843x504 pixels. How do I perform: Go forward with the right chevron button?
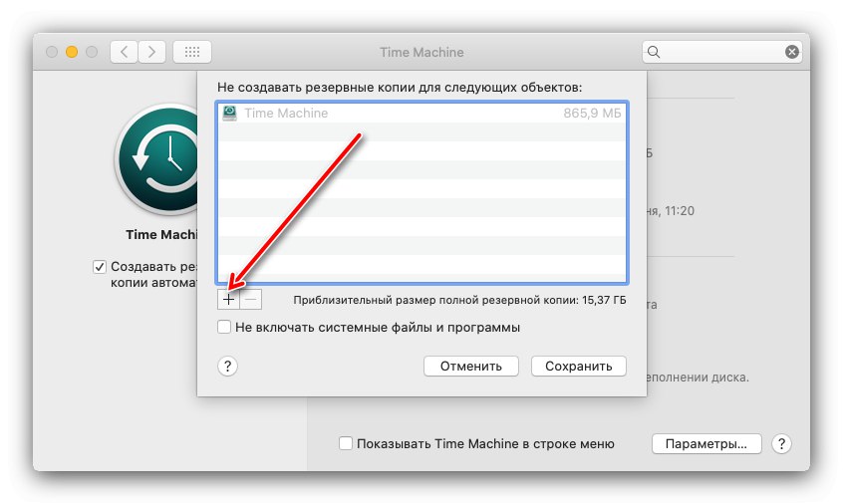click(151, 52)
